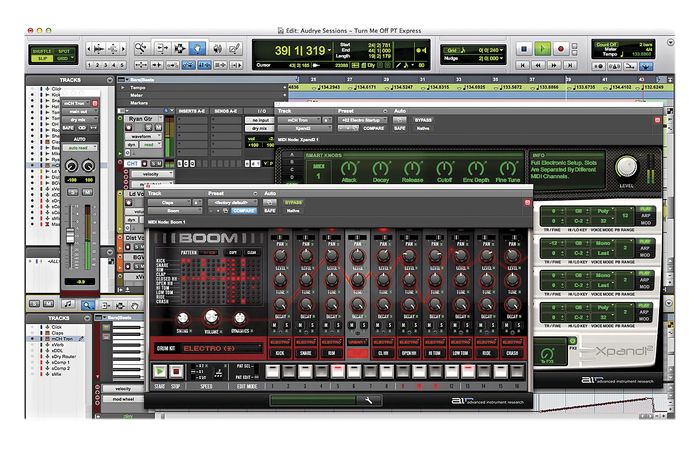Select the grabber hand in MIDI editor toolbar
Image resolution: width=700 pixels, height=452 pixels.
tap(134, 306)
